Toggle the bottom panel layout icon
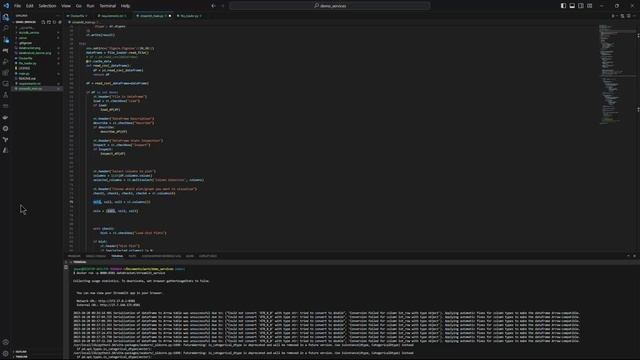The image size is (640, 360). coord(572,6)
